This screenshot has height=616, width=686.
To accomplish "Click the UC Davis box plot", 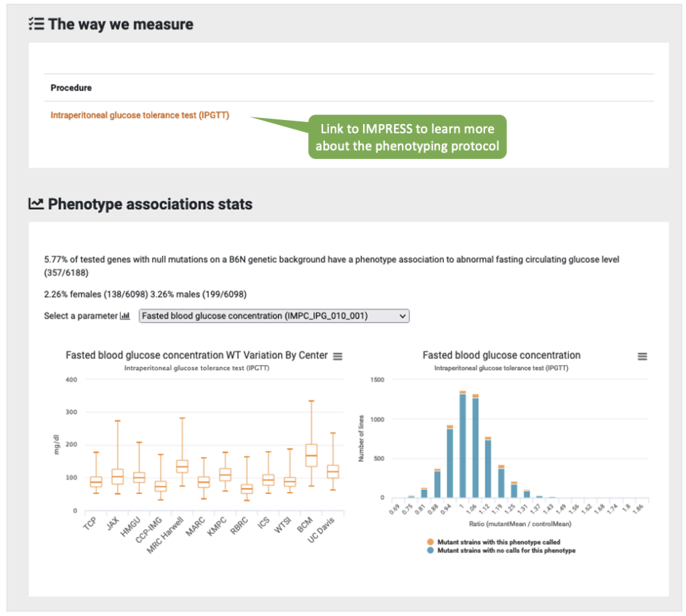I will click(333, 471).
